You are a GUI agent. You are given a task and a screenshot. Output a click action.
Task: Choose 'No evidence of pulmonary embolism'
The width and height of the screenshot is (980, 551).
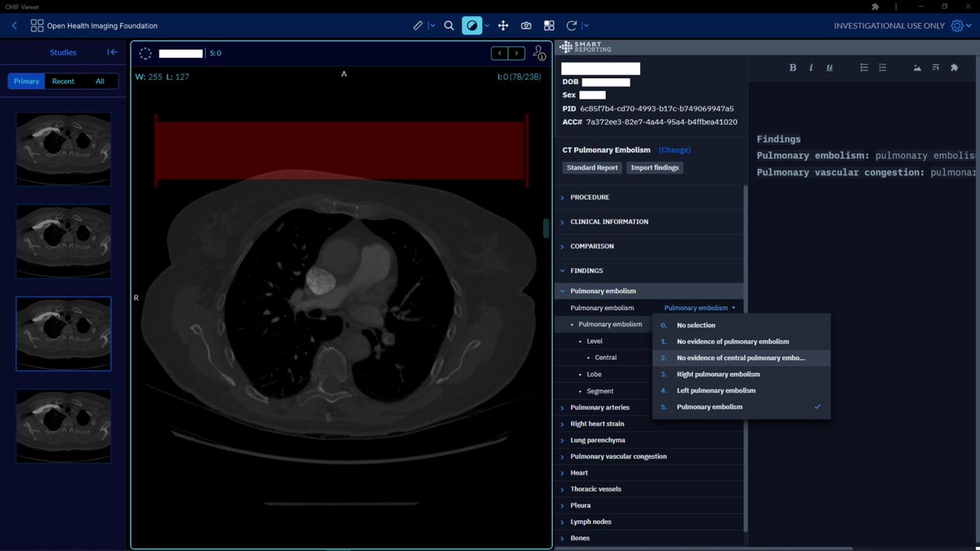click(742, 341)
